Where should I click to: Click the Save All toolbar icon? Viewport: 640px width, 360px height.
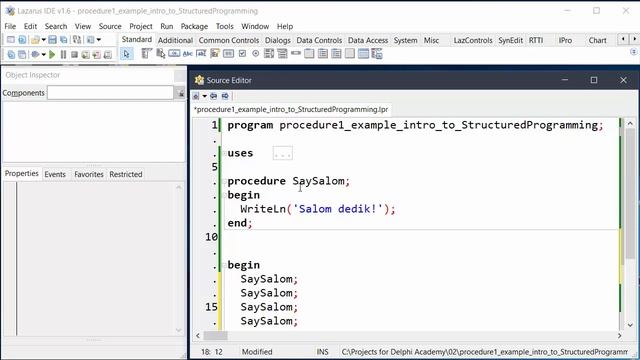(64, 40)
